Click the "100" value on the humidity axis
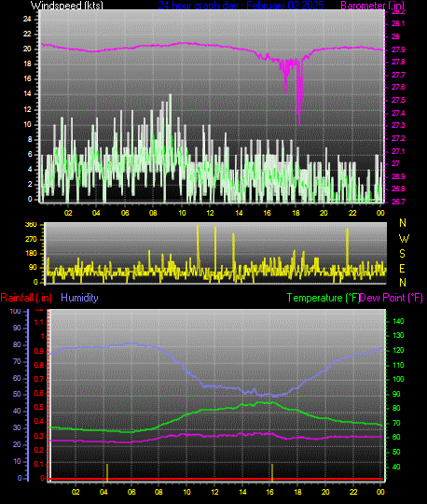Image resolution: width=427 pixels, height=504 pixels. click(x=15, y=311)
